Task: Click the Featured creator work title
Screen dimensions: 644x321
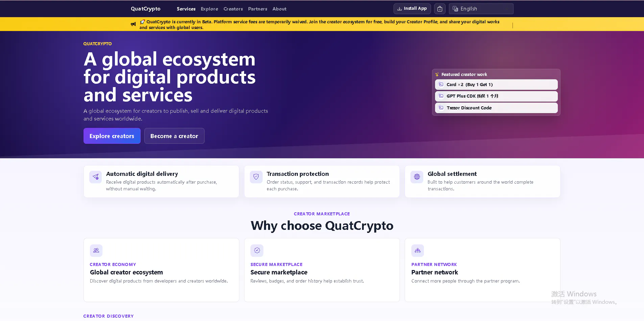Action: [x=464, y=75]
